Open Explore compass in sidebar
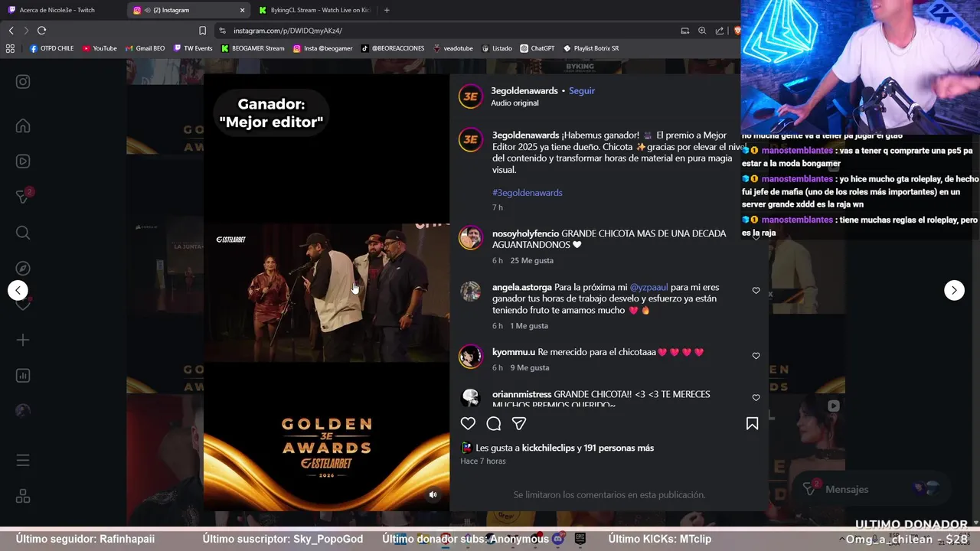Viewport: 980px width, 551px height. 23,269
